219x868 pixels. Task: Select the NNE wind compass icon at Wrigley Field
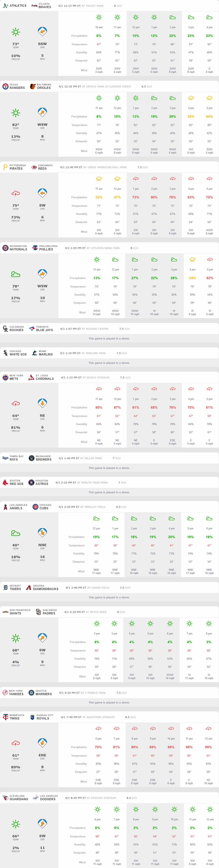point(42,533)
